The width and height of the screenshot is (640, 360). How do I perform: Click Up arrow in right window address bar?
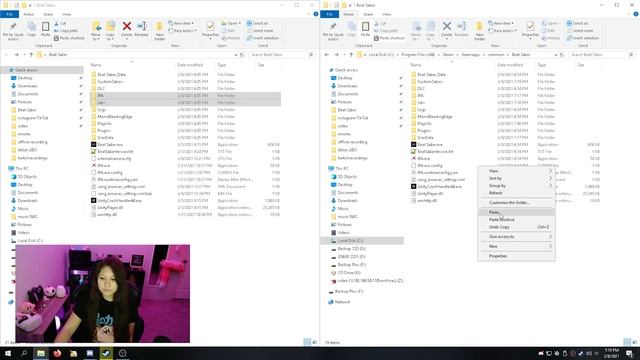tap(351, 54)
